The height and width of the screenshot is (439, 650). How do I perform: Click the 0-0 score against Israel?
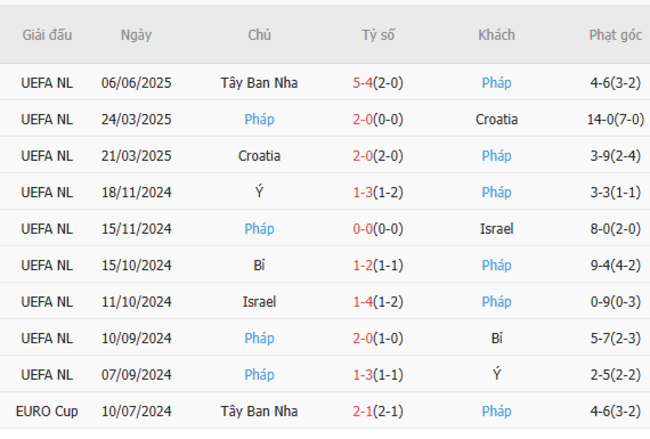362,229
